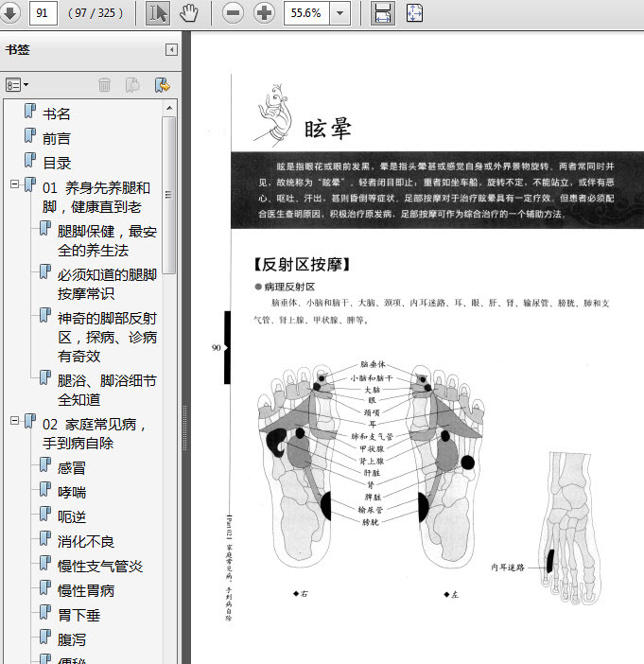644x664 pixels.
Task: Open bookmark 02 家庭常见病，手到病自除
Action: [94, 433]
